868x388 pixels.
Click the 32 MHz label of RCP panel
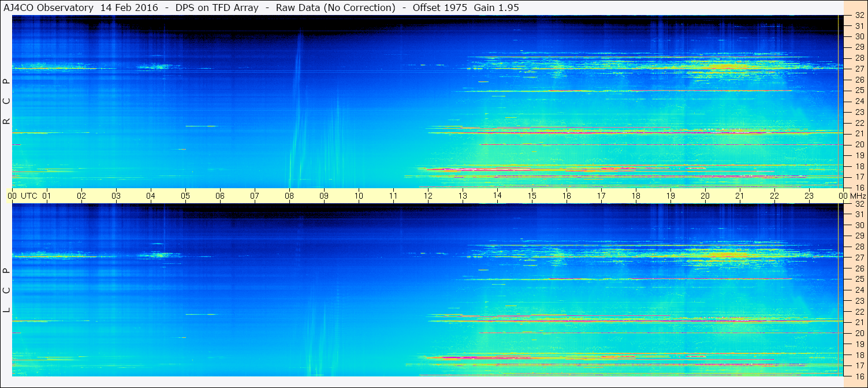tap(859, 16)
